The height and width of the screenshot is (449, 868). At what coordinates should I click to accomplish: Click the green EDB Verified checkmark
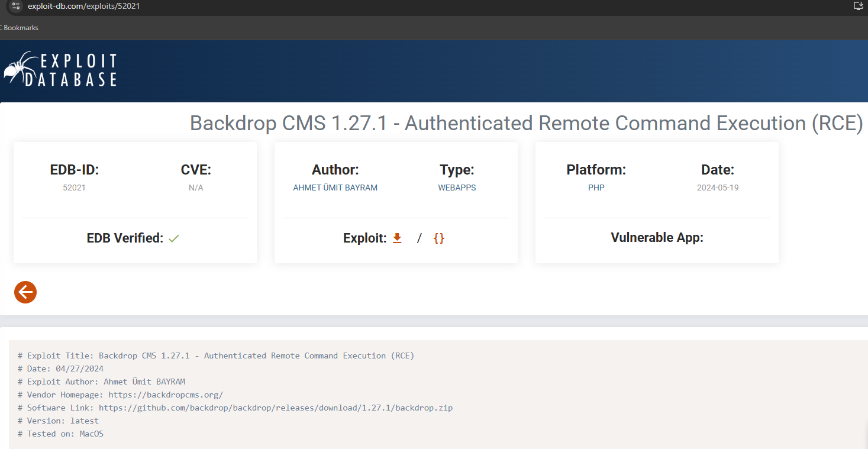coord(173,238)
